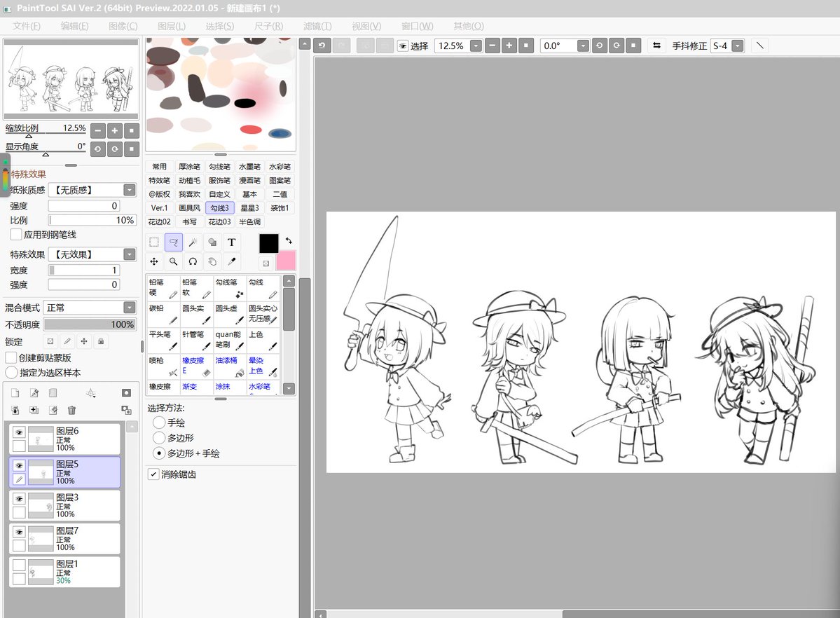Enable 应用到钢笔线 checkbox
This screenshot has height=618, width=840.
[x=16, y=235]
